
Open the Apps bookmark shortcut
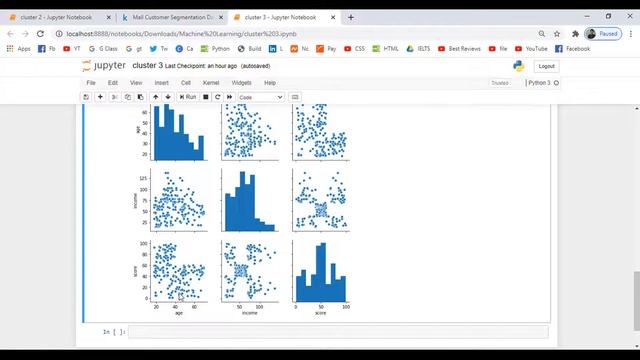coord(18,49)
